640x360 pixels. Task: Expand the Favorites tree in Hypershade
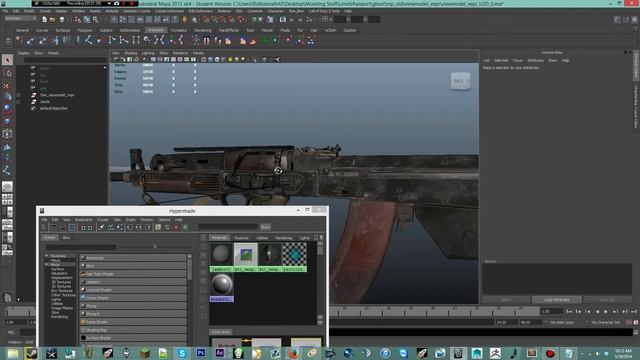tap(47, 256)
